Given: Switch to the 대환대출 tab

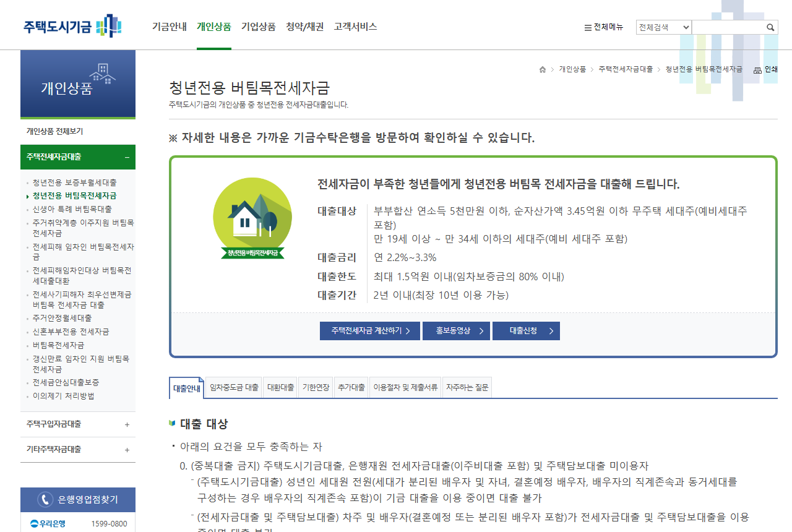Looking at the screenshot, I should pyautogui.click(x=280, y=388).
